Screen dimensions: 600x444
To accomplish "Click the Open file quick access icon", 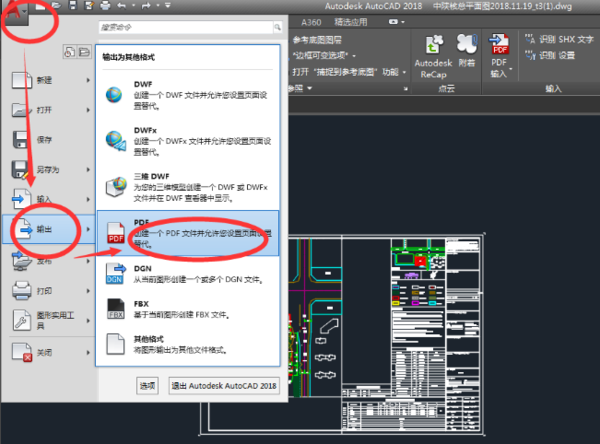I will coord(56,5).
